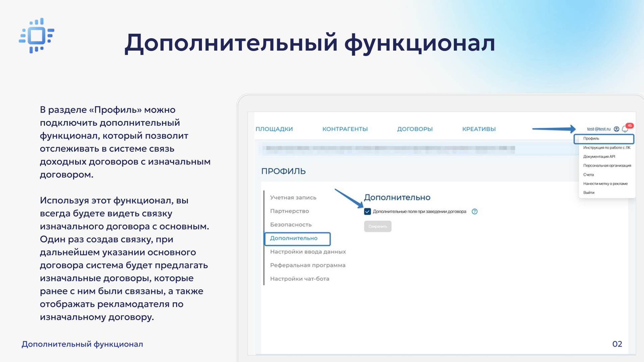Click the user account profile icon
Screen dimensions: 644x362
coord(616,129)
